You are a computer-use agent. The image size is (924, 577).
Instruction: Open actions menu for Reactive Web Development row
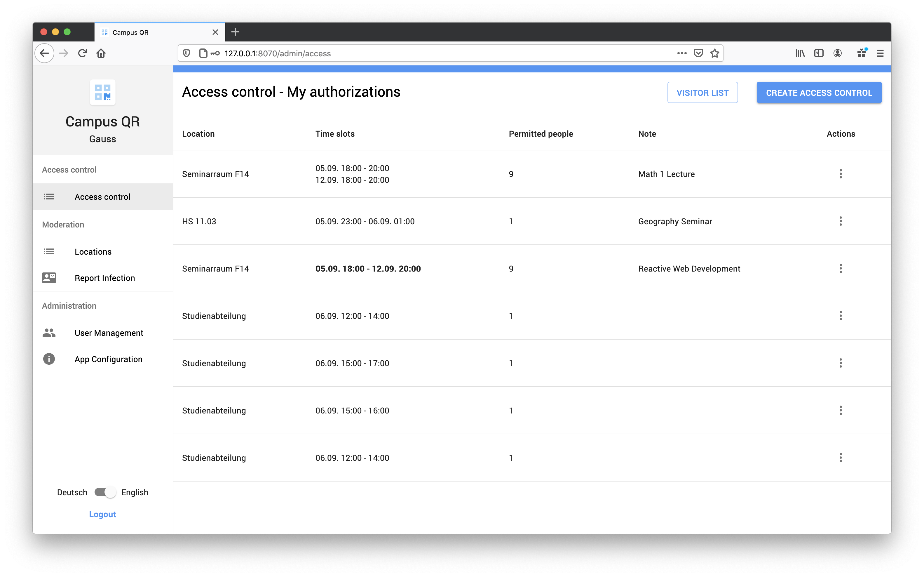840,269
